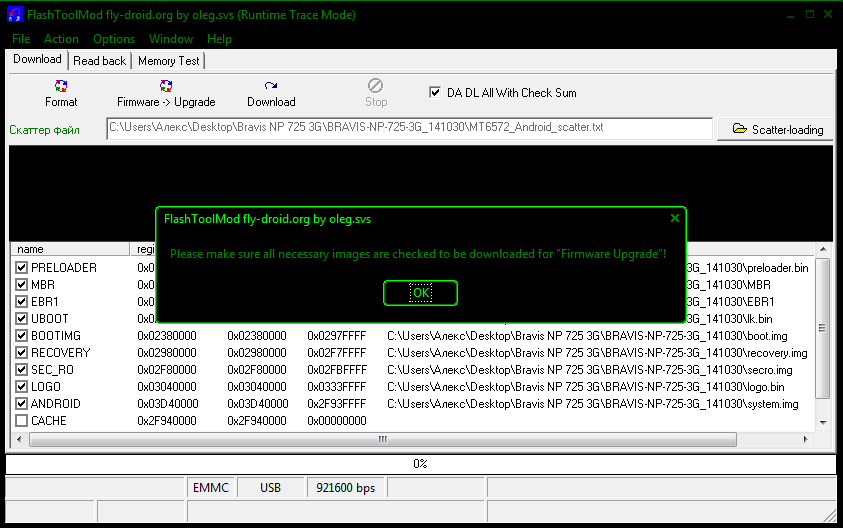Click the app icon in title bar
Image resolution: width=843 pixels, height=528 pixels.
(x=14, y=15)
